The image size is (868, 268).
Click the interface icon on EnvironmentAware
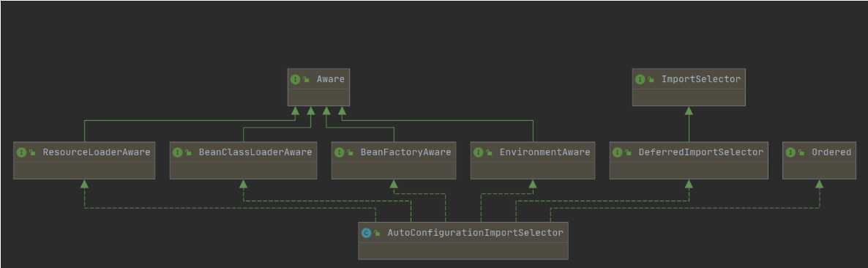pos(478,152)
